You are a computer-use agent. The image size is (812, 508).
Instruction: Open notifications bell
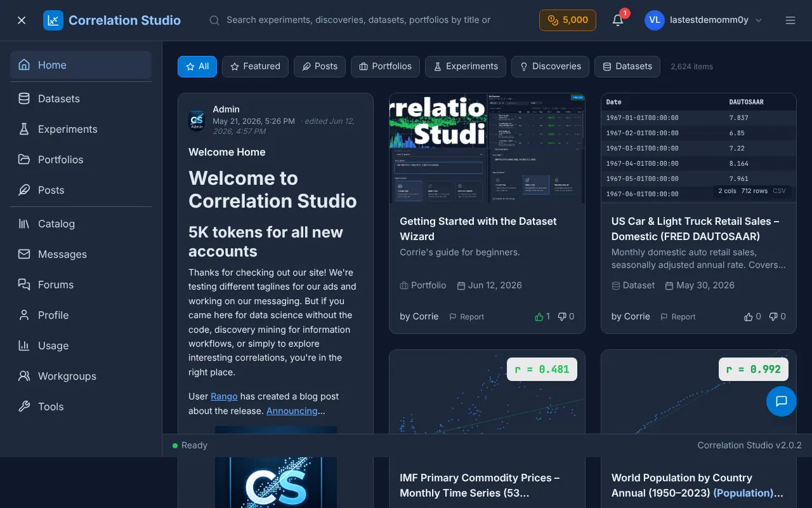(x=618, y=20)
